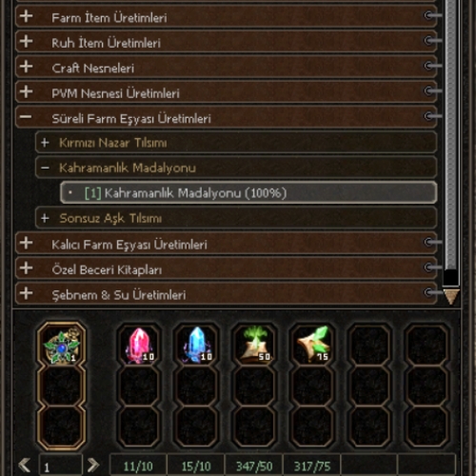Open Özel Beceri Kitapları category
Screen dimensions: 476x476
(x=226, y=268)
